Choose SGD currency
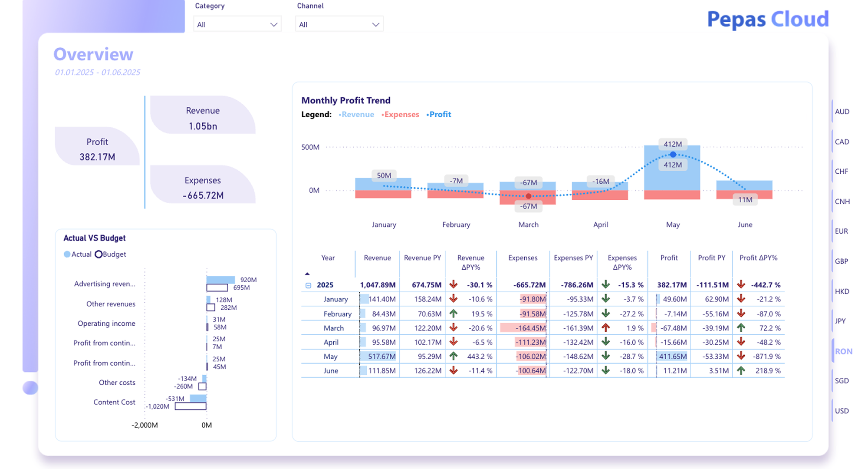This screenshot has height=469, width=868. [842, 381]
